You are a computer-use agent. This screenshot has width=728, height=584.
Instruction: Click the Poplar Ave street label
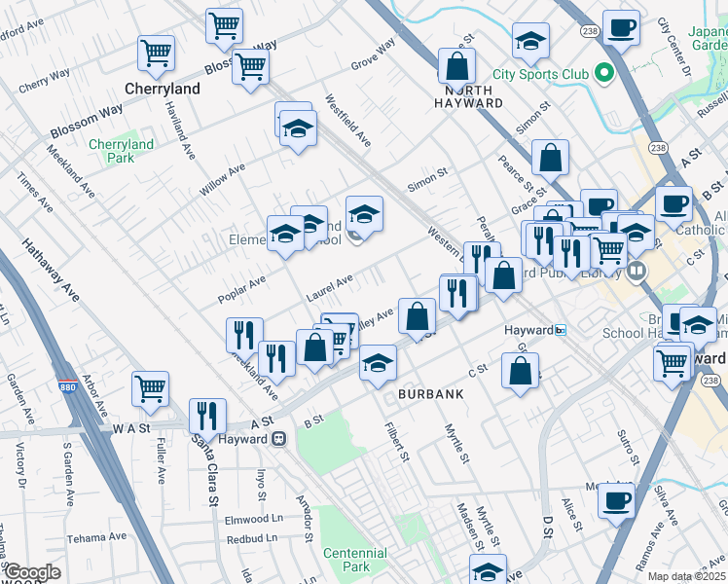242,289
